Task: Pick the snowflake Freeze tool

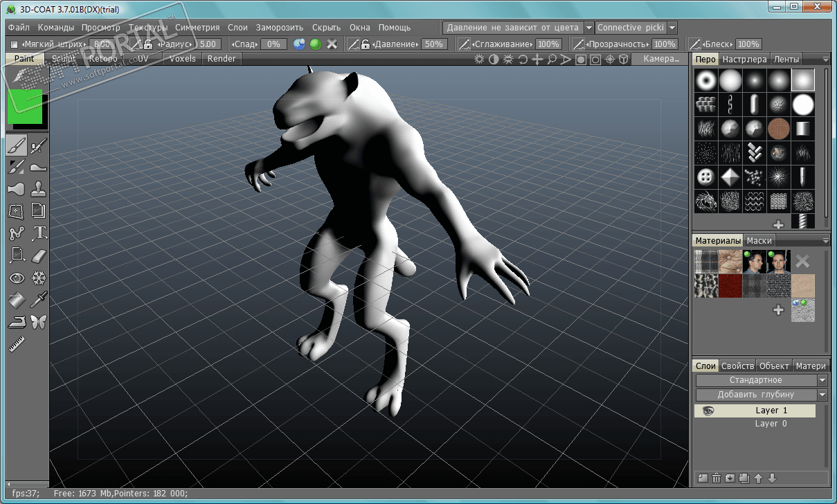Action: point(39,278)
